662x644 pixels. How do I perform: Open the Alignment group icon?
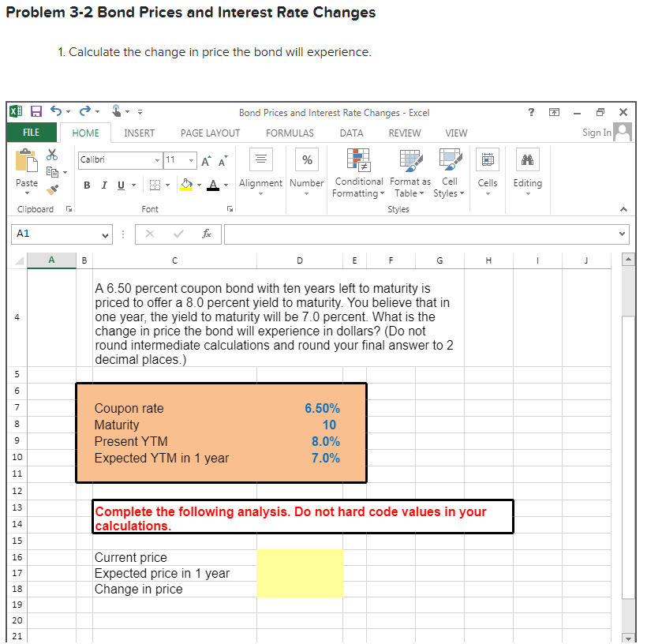point(261,159)
